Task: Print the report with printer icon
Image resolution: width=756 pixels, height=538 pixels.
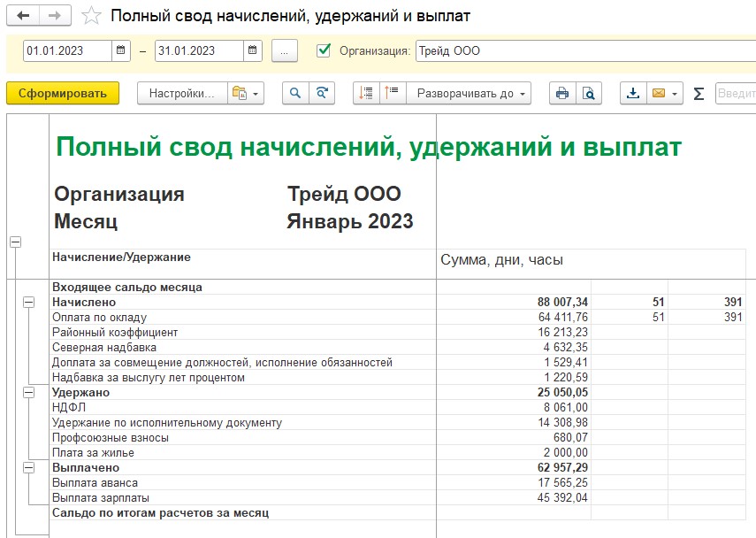Action: (x=562, y=93)
